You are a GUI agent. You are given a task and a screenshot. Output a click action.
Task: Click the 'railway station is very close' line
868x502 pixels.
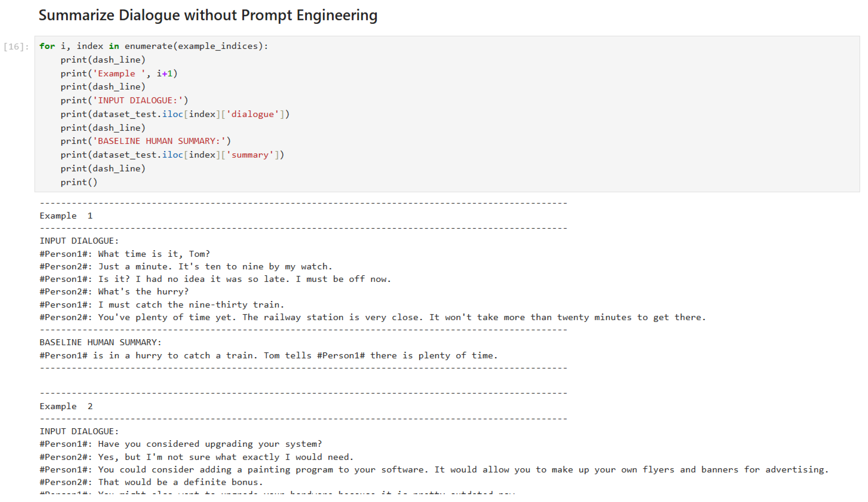373,317
